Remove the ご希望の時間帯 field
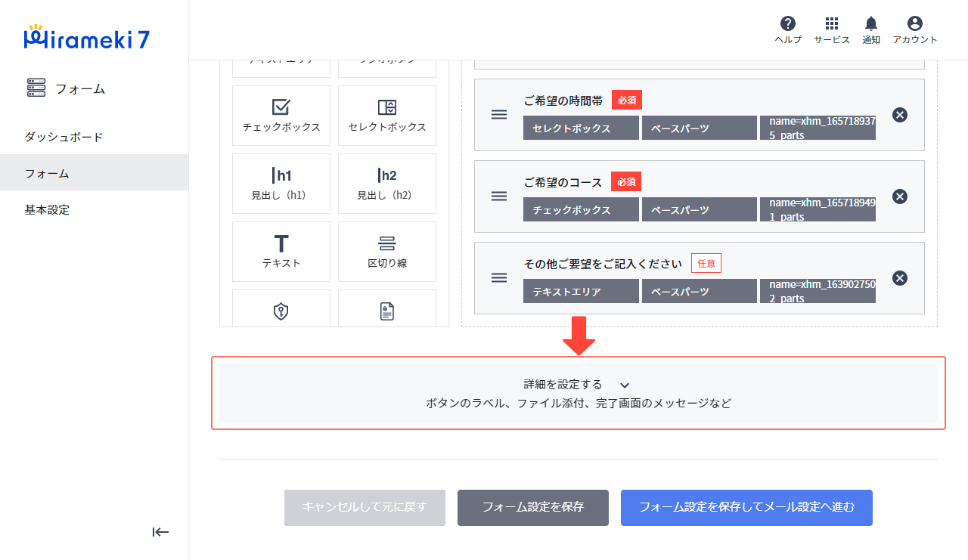This screenshot has width=968, height=560. click(900, 115)
